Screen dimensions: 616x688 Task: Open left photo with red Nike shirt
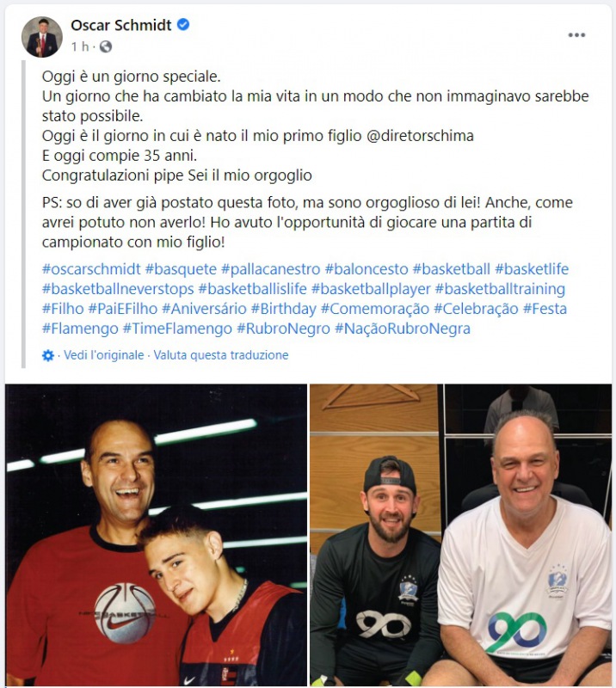coord(156,535)
